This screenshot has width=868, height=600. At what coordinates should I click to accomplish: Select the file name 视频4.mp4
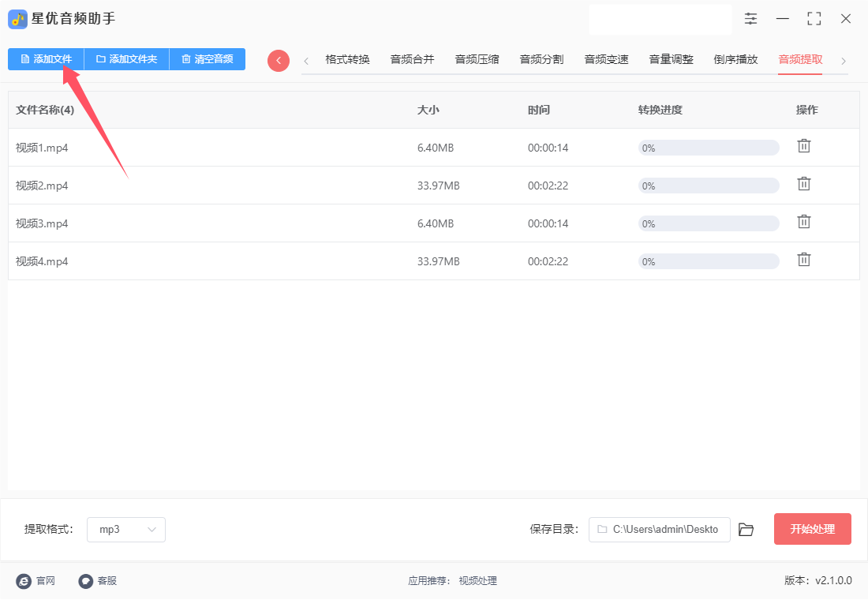tap(42, 261)
